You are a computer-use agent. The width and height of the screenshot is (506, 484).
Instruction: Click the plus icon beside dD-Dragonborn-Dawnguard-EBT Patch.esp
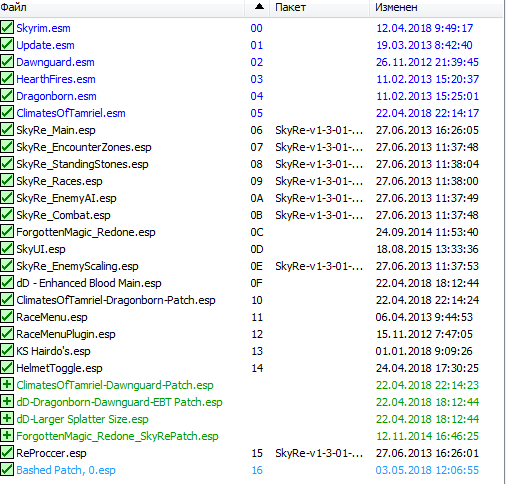pos(7,401)
